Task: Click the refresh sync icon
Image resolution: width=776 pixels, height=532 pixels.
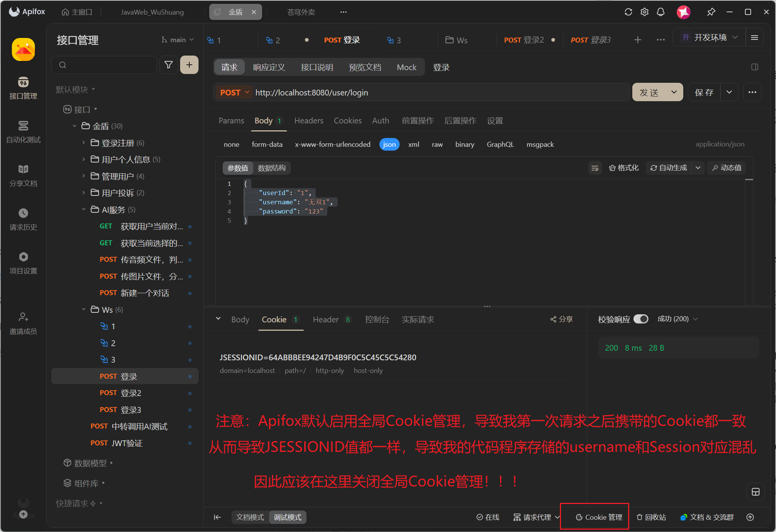Action: click(x=628, y=12)
